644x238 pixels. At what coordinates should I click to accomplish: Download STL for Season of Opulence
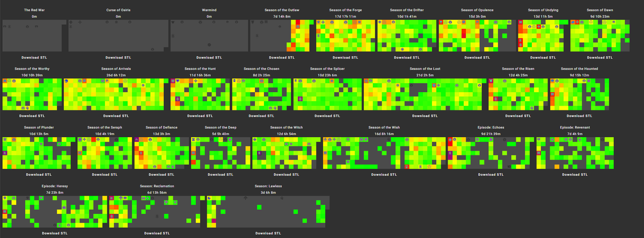click(x=477, y=57)
